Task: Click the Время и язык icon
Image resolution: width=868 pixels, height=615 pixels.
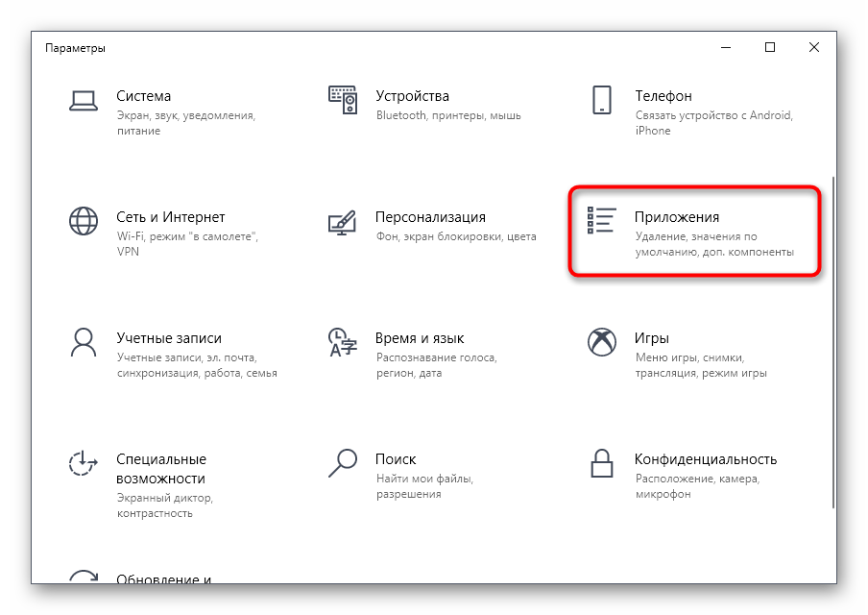Action: [343, 341]
